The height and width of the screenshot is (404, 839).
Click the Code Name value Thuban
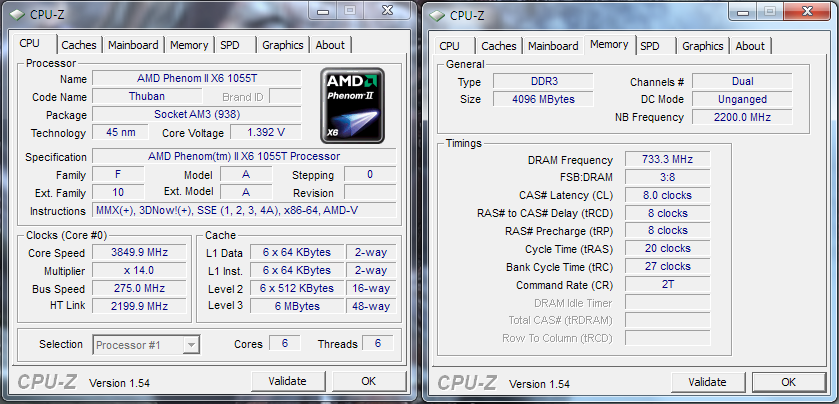[x=147, y=96]
